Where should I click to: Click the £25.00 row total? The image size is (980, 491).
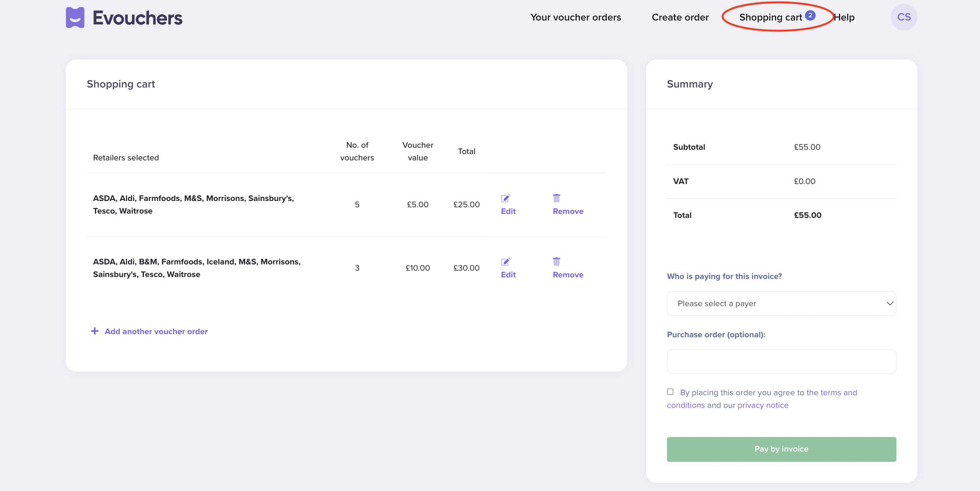[466, 205]
